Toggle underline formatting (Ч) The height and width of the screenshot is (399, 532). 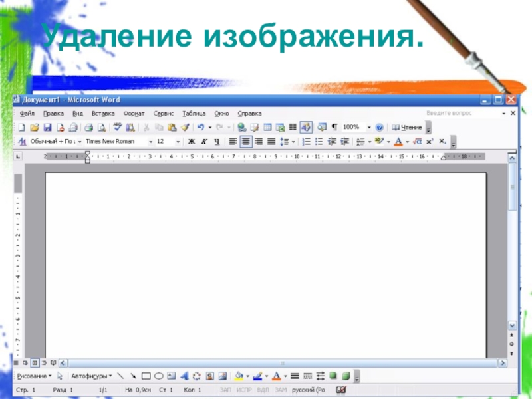pos(217,142)
